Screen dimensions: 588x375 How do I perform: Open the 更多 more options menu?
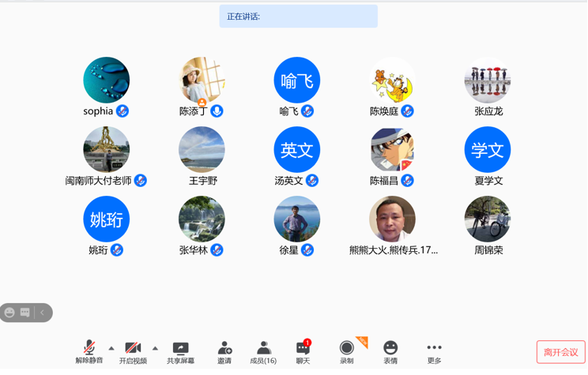[434, 351]
